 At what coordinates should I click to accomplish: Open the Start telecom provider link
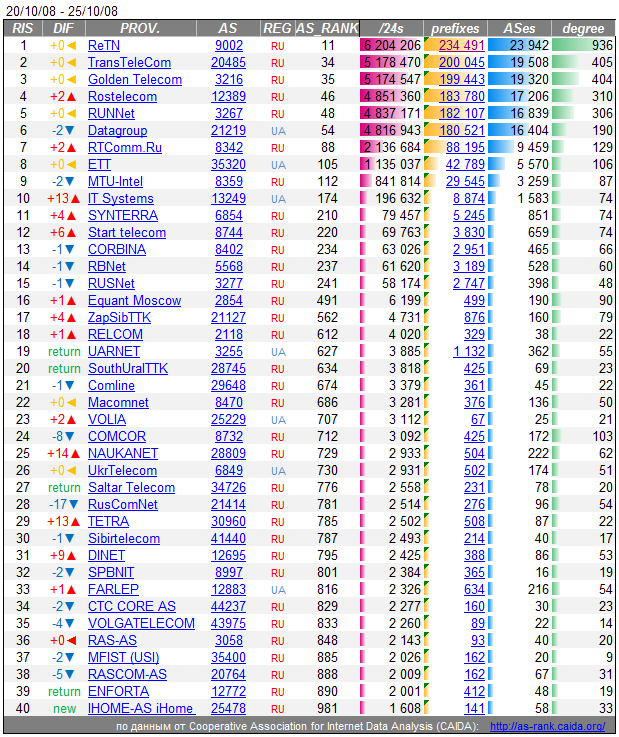(127, 232)
